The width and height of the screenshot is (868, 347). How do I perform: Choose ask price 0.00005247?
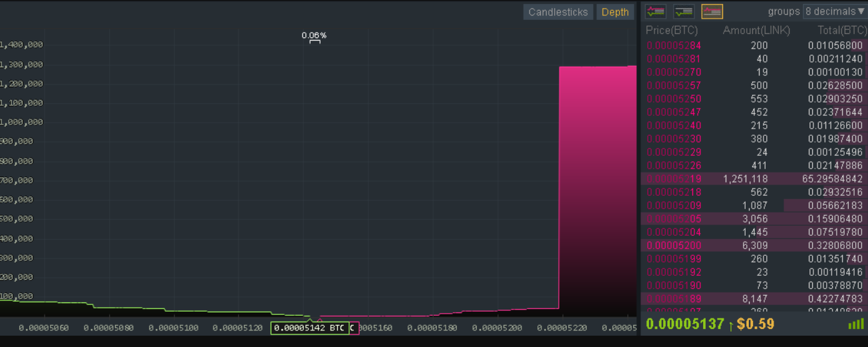[x=674, y=112]
